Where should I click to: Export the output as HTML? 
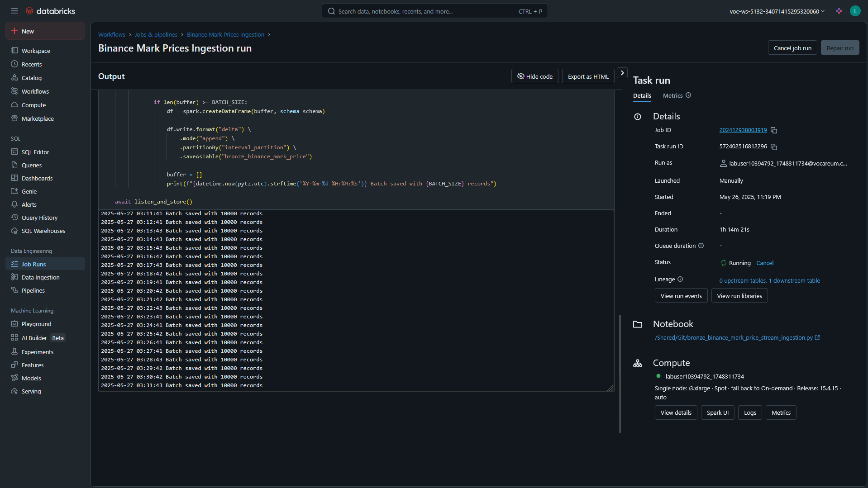click(588, 76)
